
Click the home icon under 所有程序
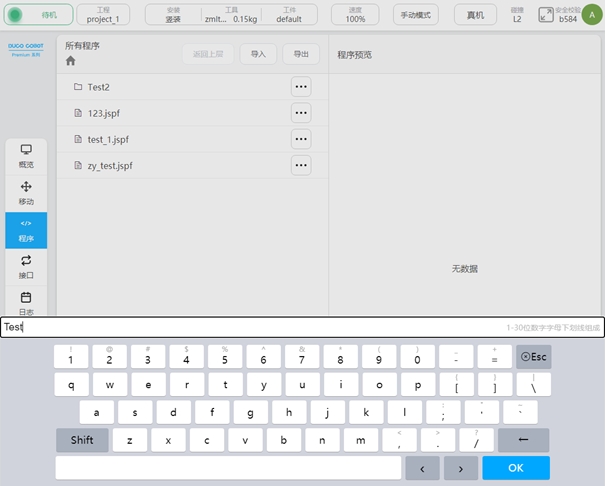tap(71, 61)
